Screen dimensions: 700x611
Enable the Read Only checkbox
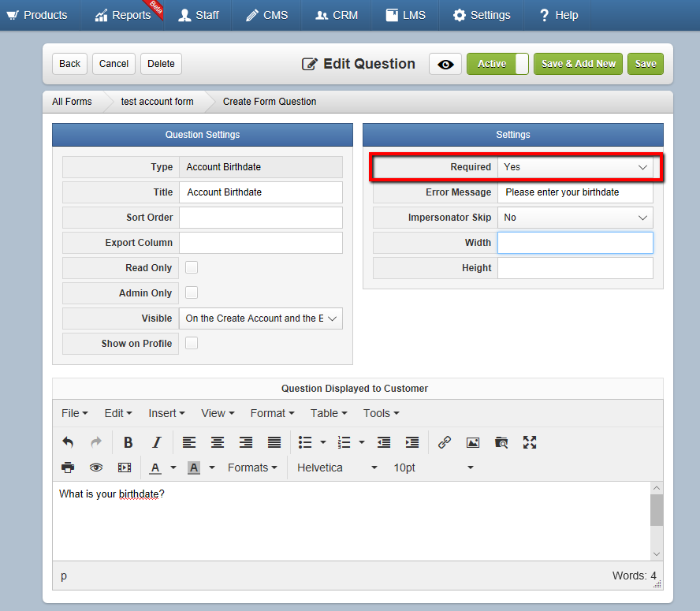click(x=189, y=268)
